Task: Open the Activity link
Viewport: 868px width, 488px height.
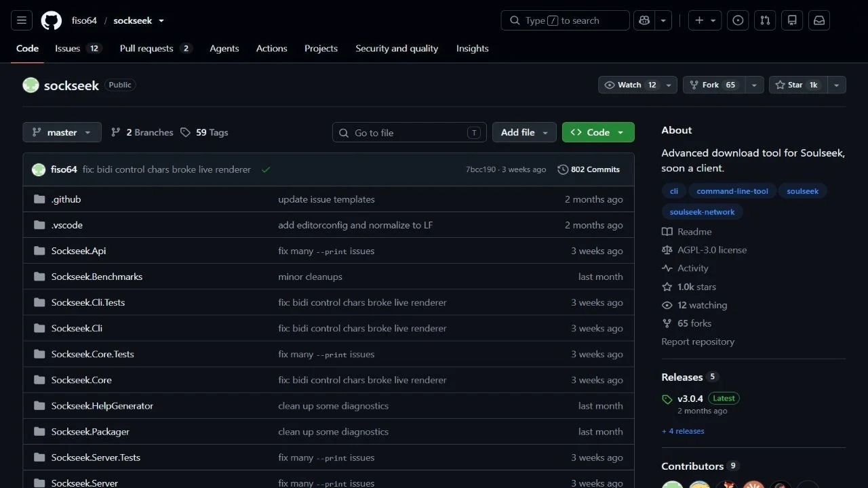Action: 685,268
